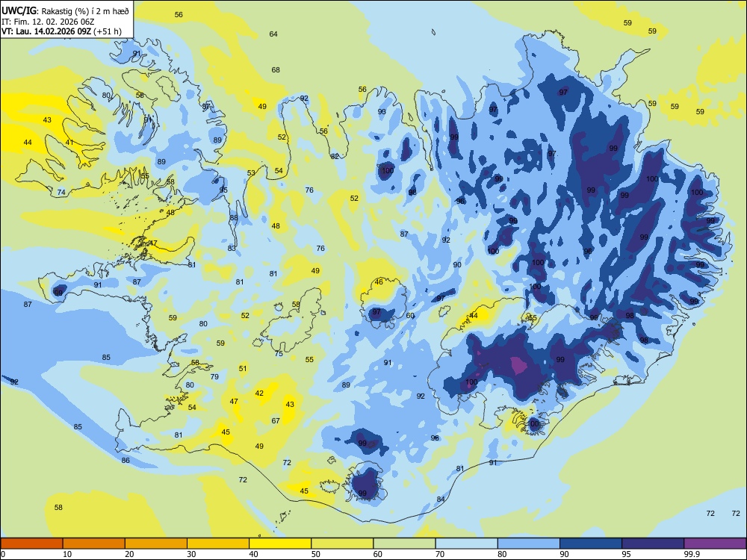The height and width of the screenshot is (560, 747).
Task: Click the legend scale label '50'
Action: 316,554
